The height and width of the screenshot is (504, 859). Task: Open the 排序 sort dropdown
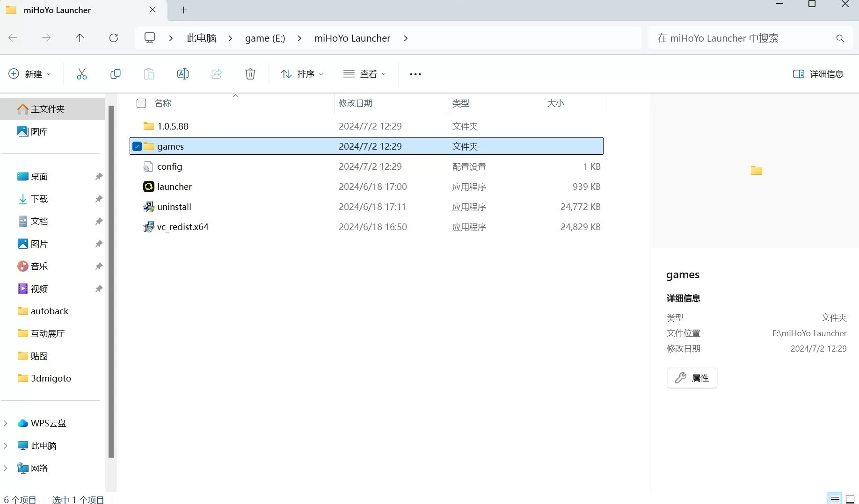coord(302,74)
